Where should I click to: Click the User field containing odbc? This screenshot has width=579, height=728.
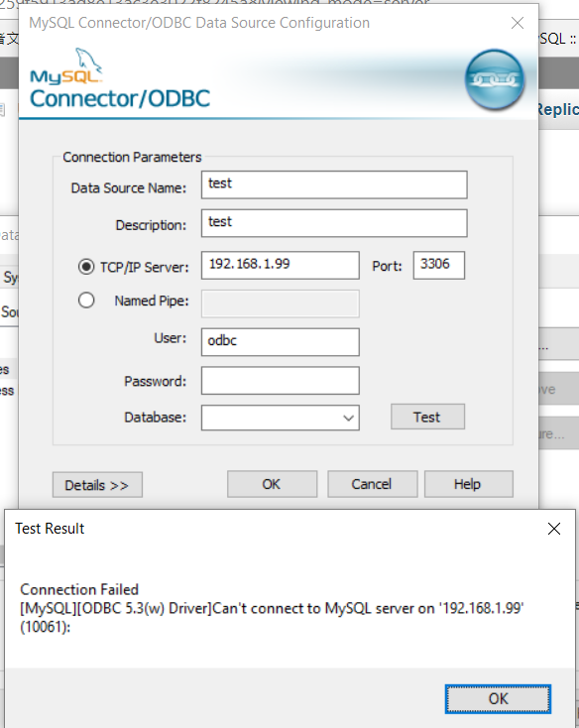coord(281,342)
